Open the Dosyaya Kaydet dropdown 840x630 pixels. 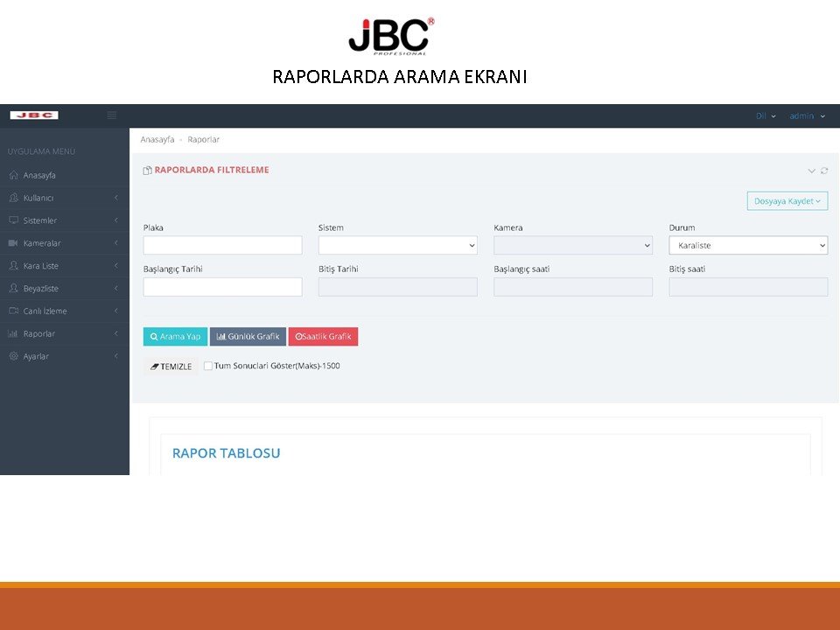click(787, 201)
